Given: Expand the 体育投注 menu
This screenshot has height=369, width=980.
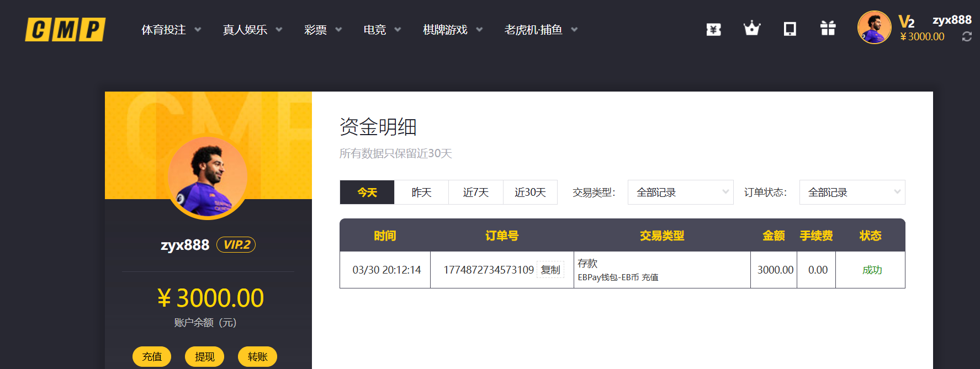Looking at the screenshot, I should pos(171,30).
